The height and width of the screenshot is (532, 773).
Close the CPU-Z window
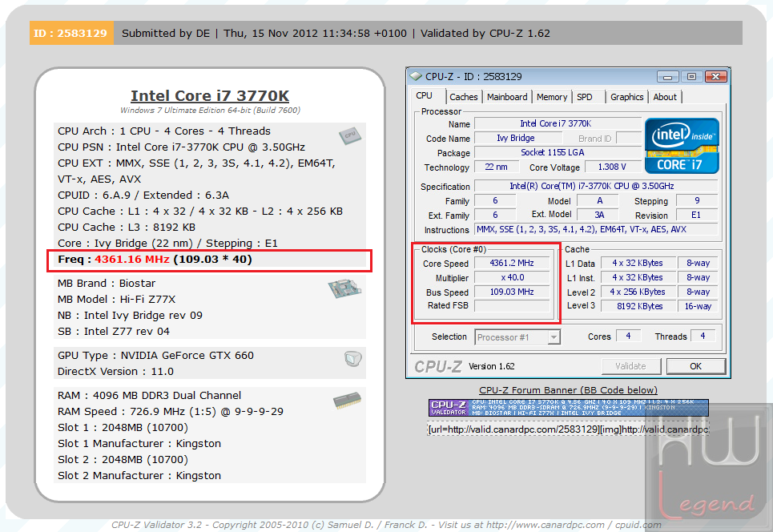(716, 77)
